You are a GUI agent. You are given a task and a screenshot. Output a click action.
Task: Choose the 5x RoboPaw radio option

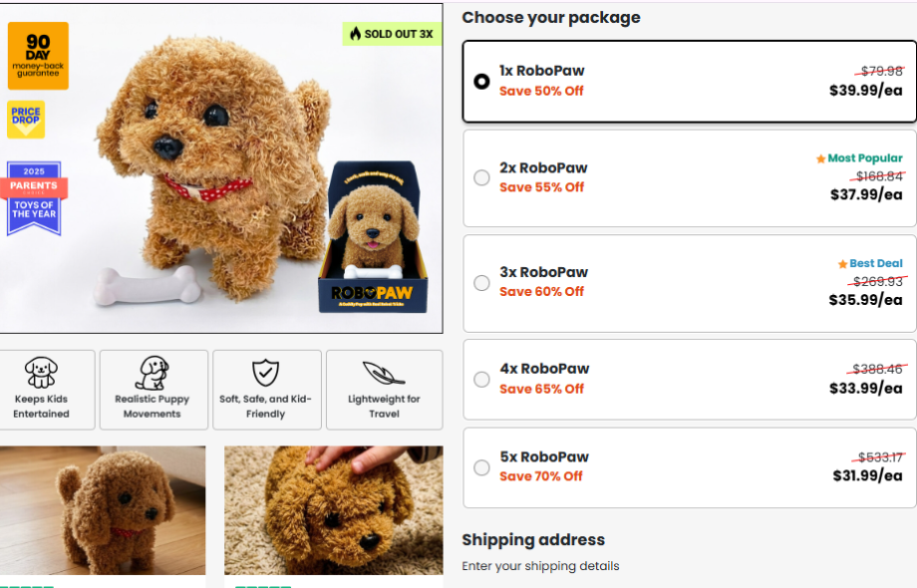coord(482,467)
